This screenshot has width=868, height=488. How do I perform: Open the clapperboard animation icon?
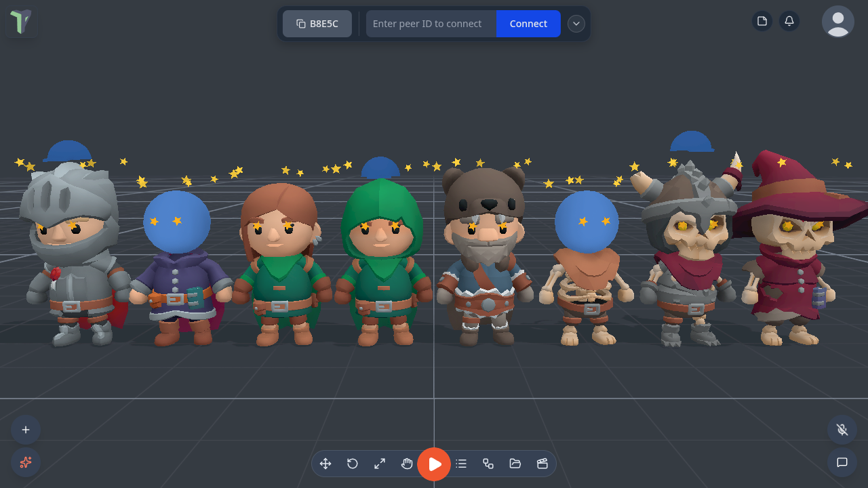tap(542, 464)
